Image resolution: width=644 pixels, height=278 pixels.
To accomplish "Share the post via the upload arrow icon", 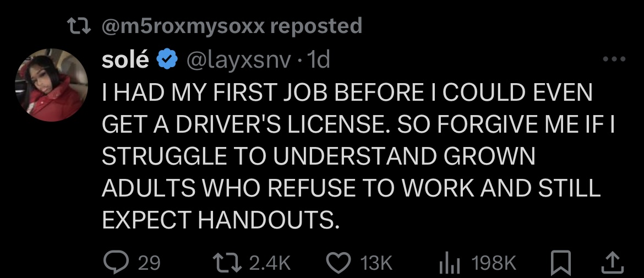I will point(613,263).
